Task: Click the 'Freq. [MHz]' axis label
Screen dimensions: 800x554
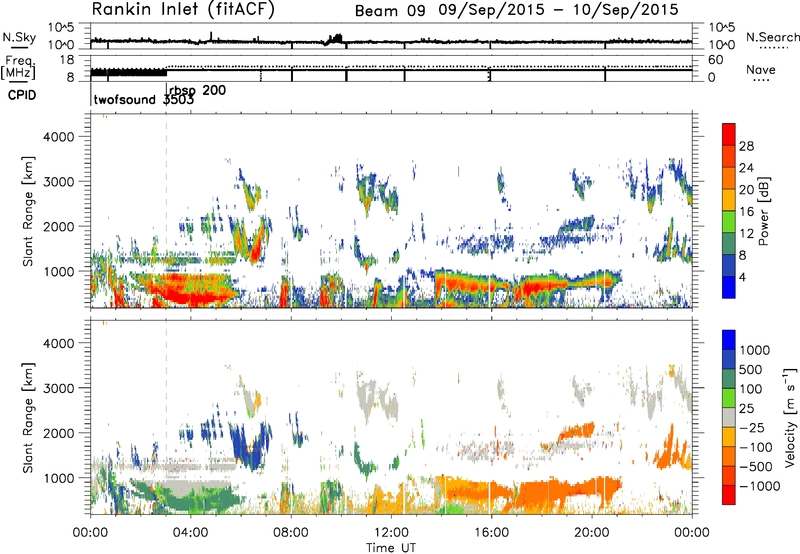Action: pos(18,68)
